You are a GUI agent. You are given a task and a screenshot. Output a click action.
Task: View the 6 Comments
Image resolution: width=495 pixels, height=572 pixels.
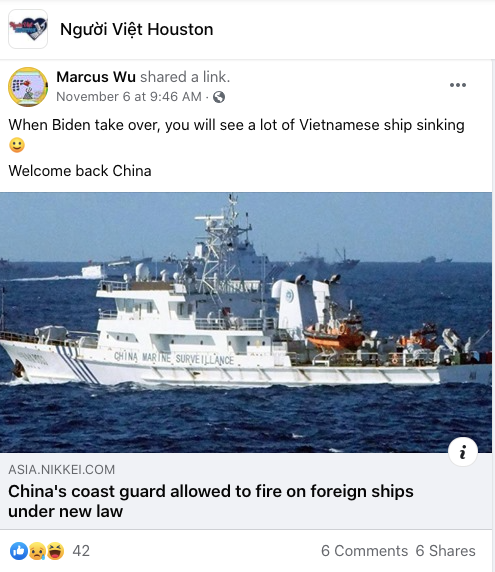(x=364, y=551)
